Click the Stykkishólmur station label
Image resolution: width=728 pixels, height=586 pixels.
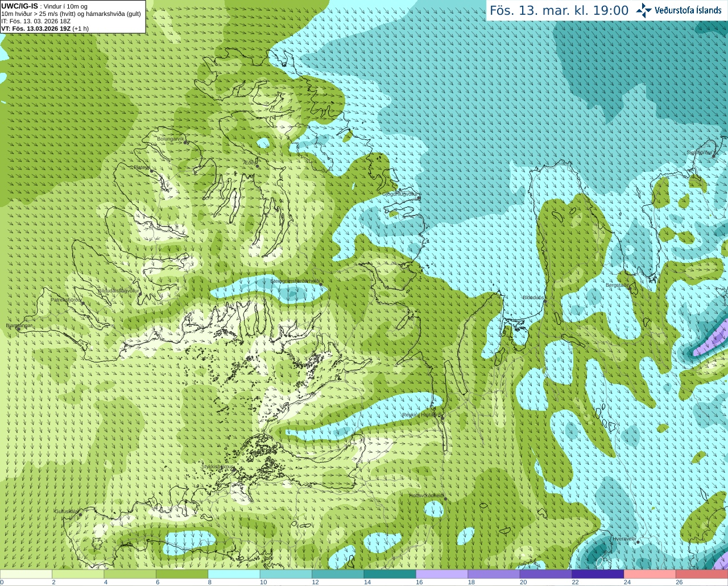(x=217, y=467)
